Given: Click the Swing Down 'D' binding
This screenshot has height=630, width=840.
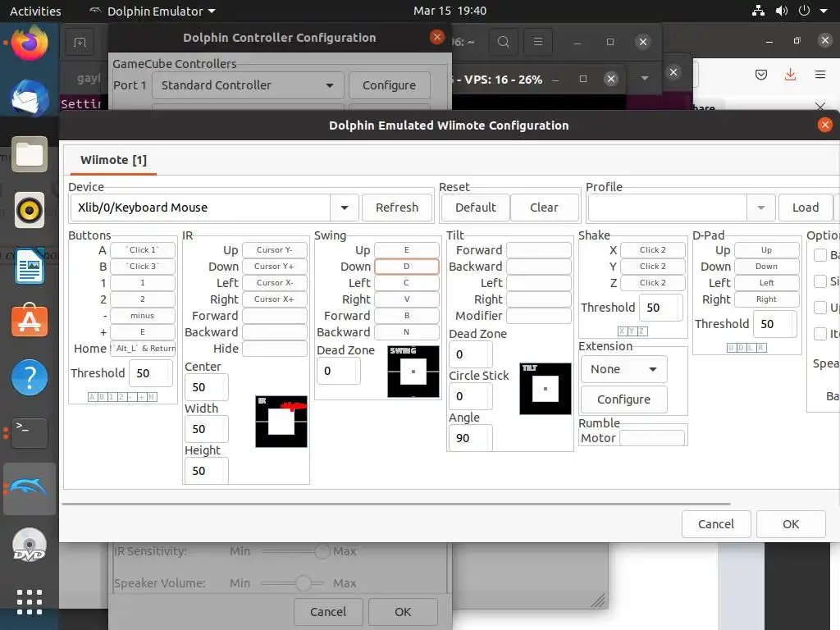Looking at the screenshot, I should pos(407,267).
